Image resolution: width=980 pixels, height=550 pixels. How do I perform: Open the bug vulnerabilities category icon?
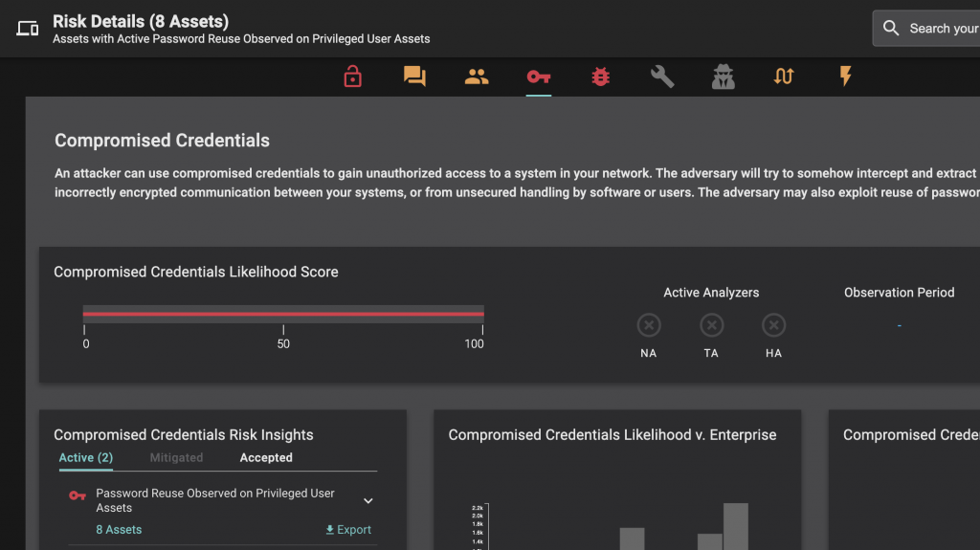click(600, 77)
